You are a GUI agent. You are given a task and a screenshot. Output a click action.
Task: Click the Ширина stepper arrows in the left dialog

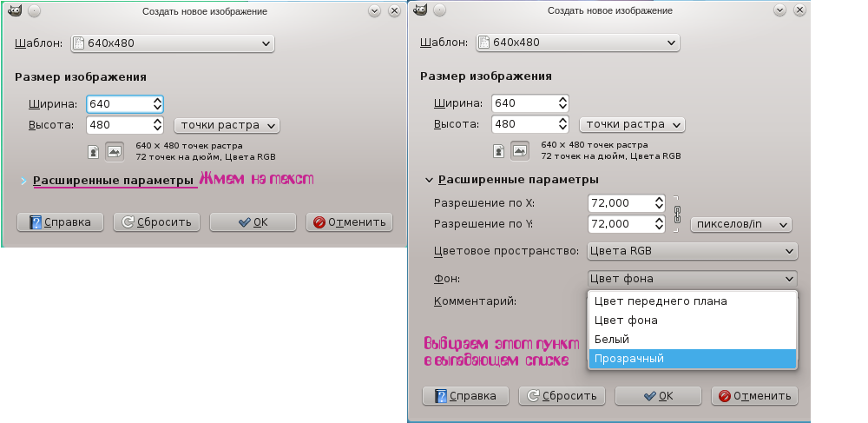157,104
